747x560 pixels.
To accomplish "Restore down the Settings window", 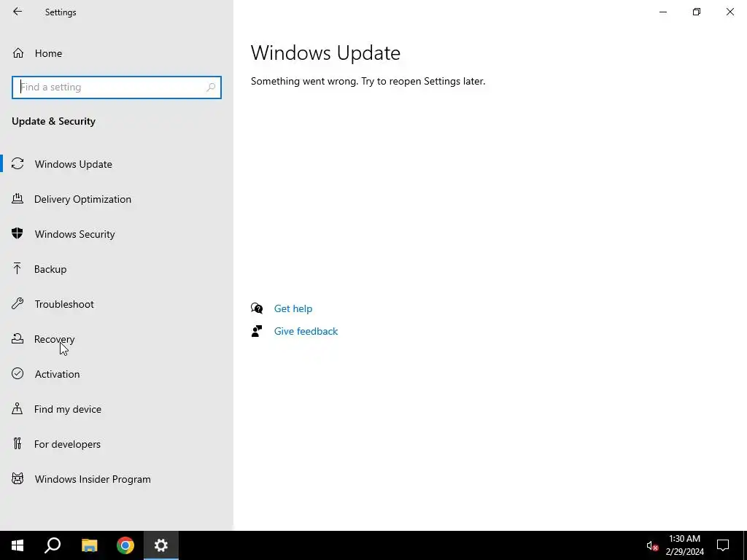I will pos(697,12).
